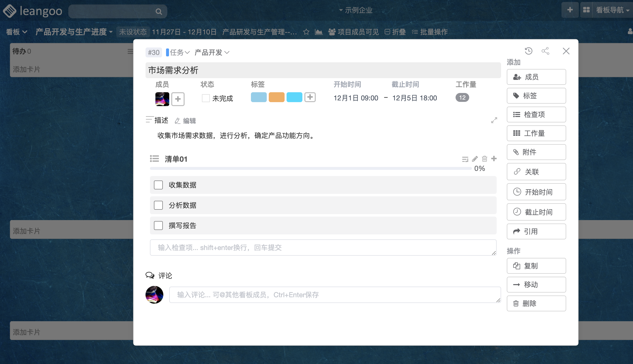Click the share icon in card header
Viewport: 633px width, 364px height.
click(545, 51)
